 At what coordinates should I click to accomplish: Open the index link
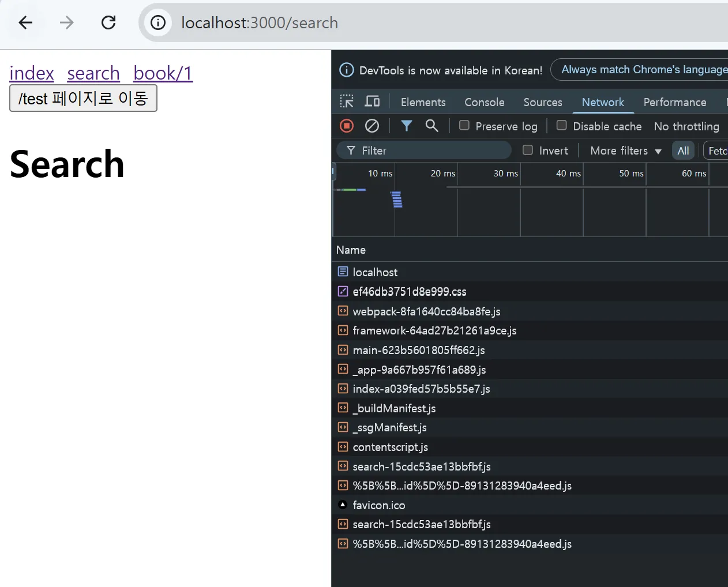[x=32, y=73]
